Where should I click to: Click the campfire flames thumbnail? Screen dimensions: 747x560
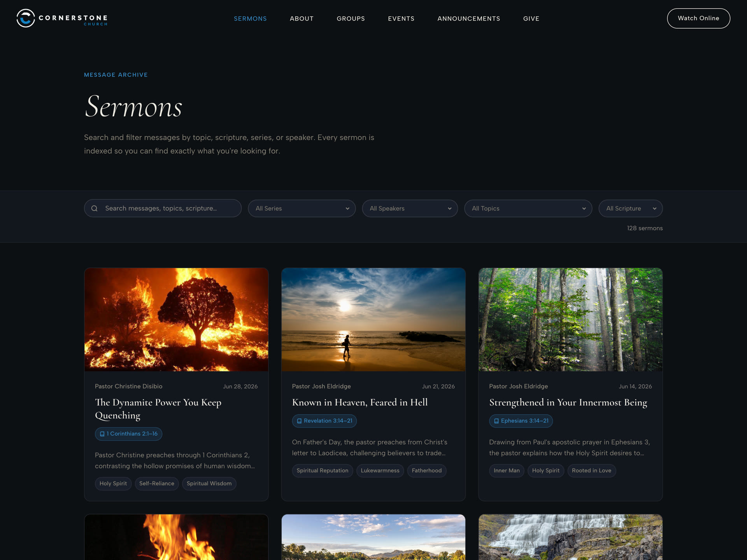[176, 537]
